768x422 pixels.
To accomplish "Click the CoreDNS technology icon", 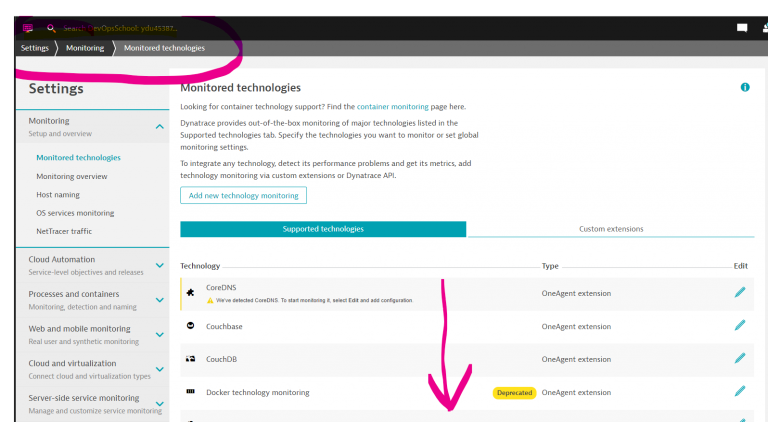I will [191, 293].
